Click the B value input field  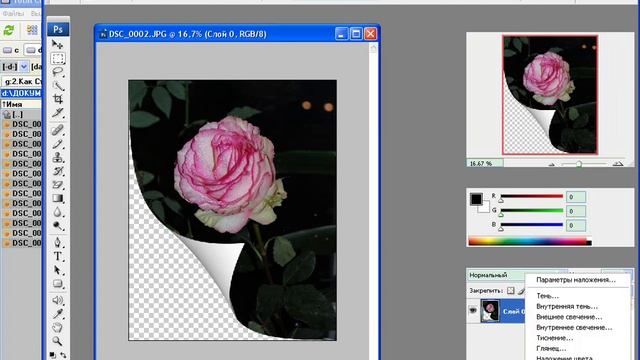click(576, 225)
